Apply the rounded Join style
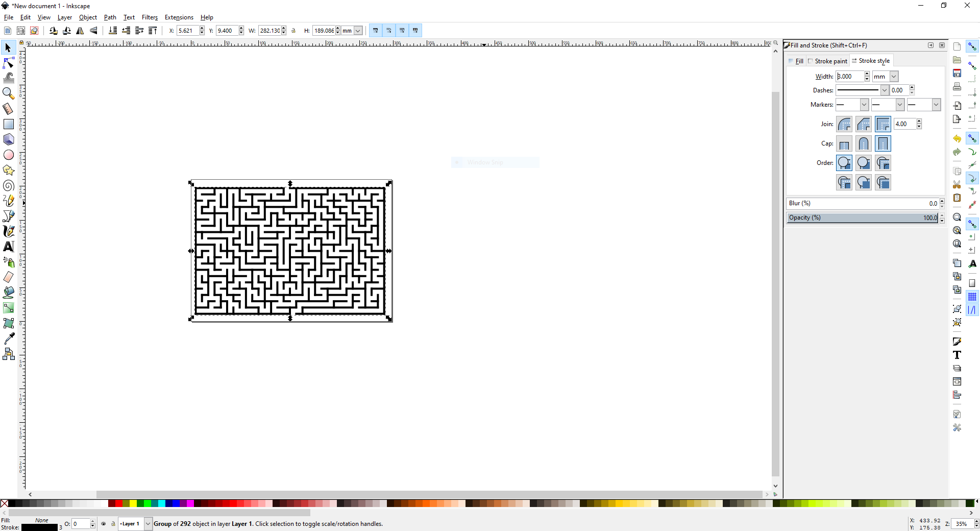 pyautogui.click(x=845, y=124)
